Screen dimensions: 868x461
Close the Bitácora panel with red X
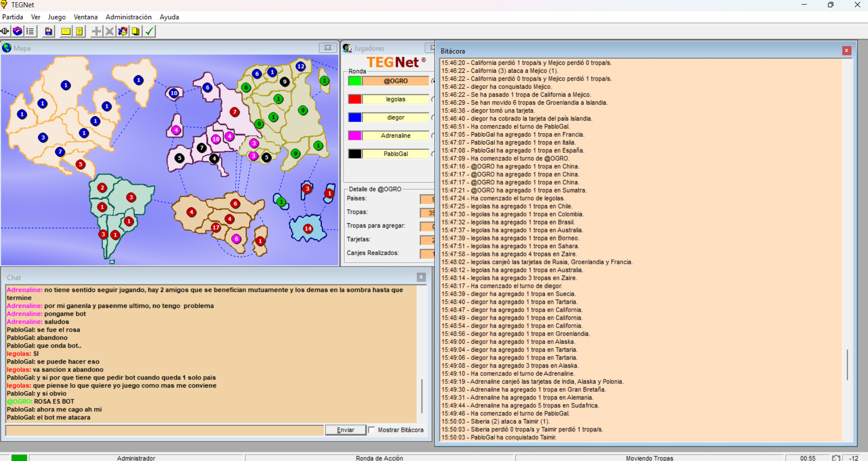point(846,51)
